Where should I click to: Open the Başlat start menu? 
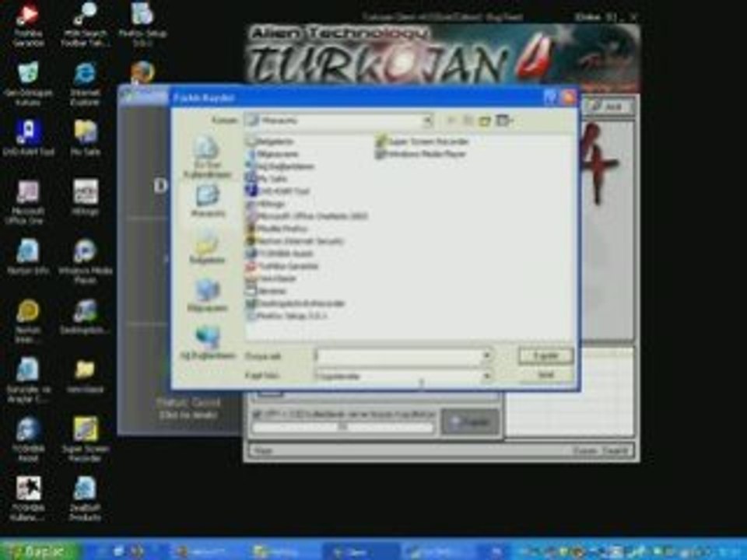click(39, 551)
